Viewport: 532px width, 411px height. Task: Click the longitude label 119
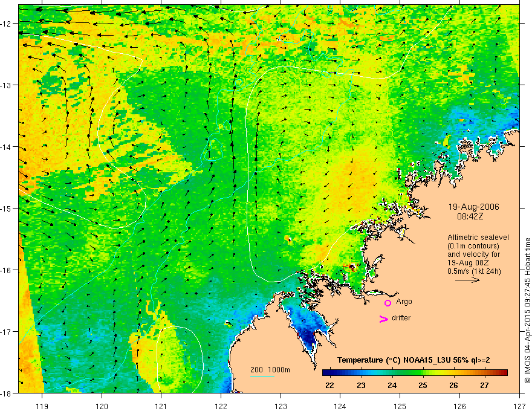42,406
